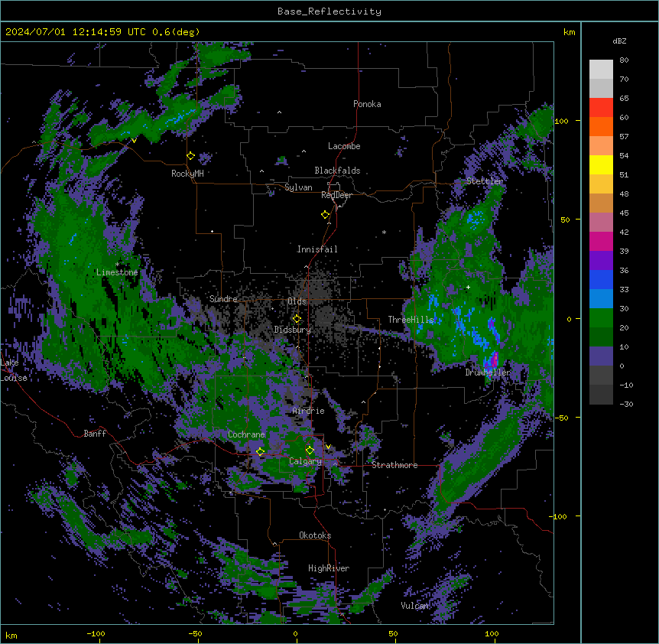
Task: Click the Olds town label
Action: (x=297, y=301)
